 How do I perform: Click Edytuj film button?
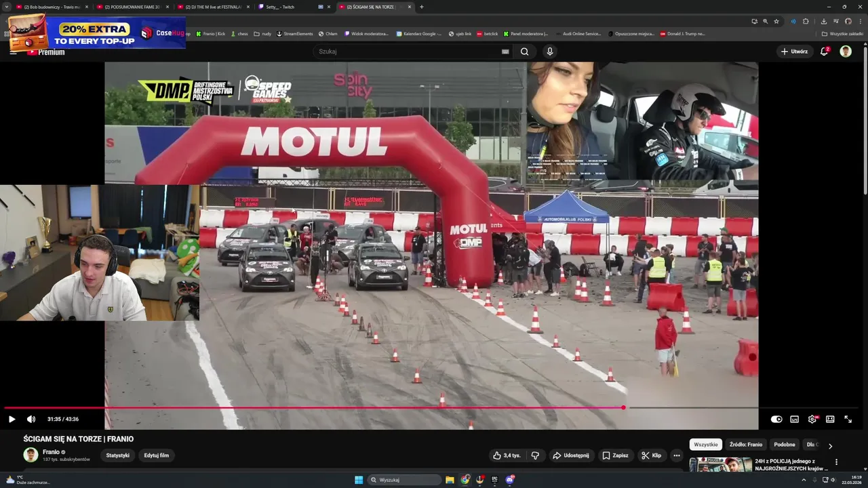pos(157,455)
